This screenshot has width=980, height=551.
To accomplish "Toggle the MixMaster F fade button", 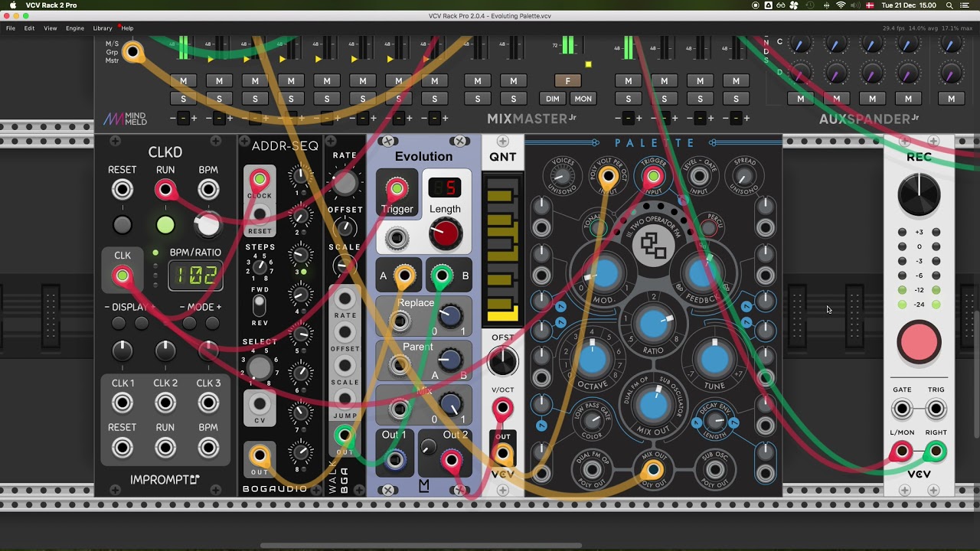I will [x=567, y=81].
